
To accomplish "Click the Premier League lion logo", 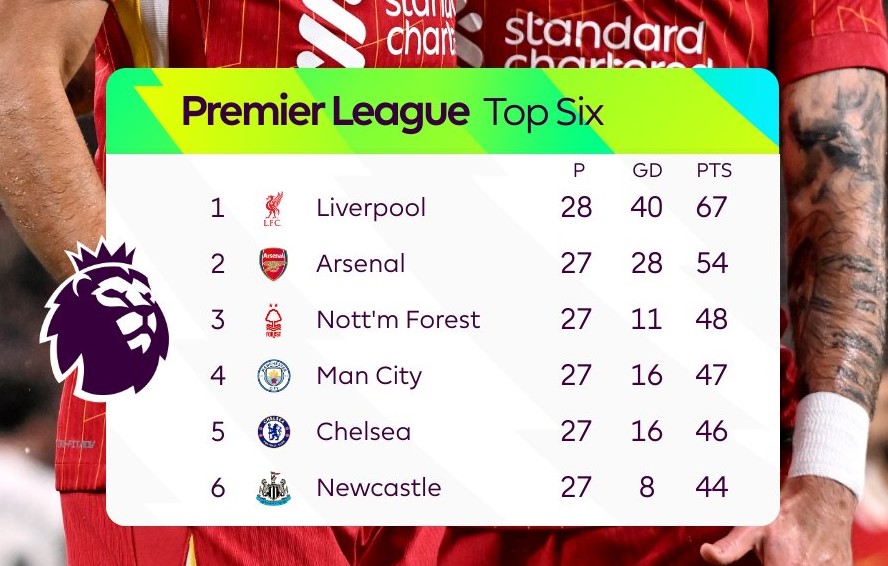I will (105, 320).
